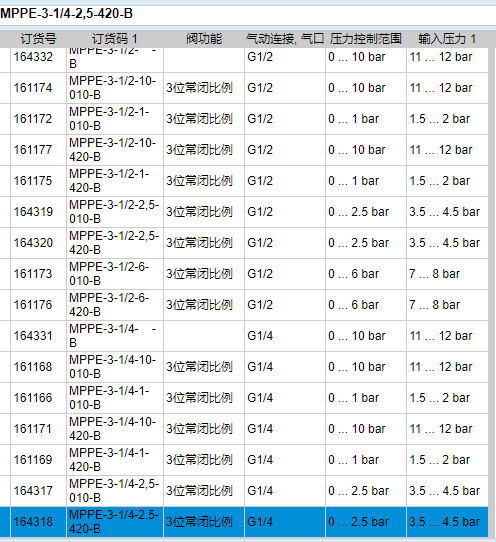Click G1/4 in row 164331
This screenshot has height=542, width=496.
260,336
